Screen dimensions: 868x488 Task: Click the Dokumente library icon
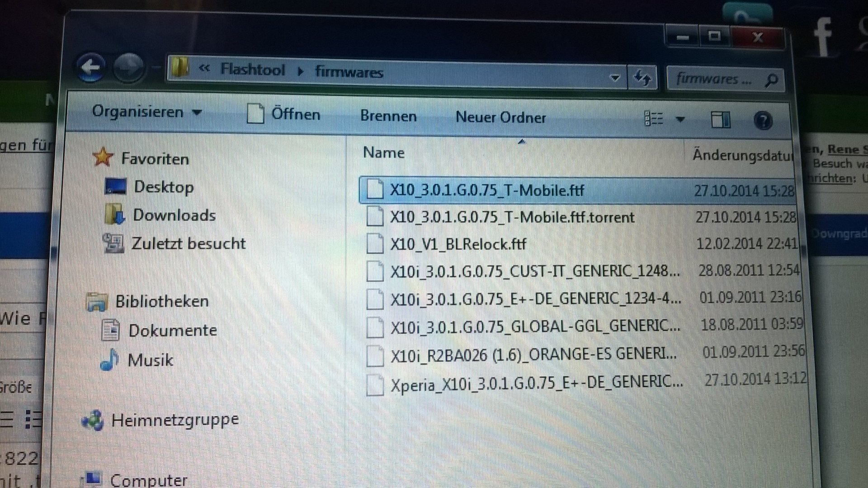pos(111,330)
